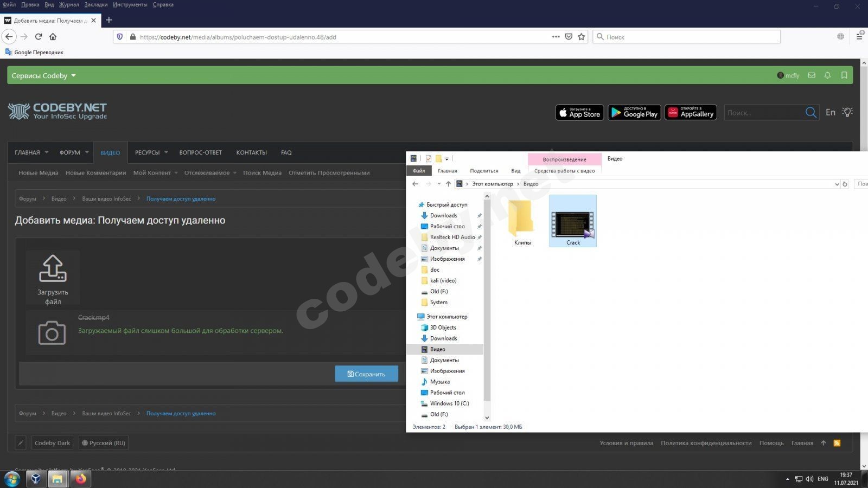The image size is (868, 488).
Task: Open Firefox from the taskbar
Action: coord(81,479)
